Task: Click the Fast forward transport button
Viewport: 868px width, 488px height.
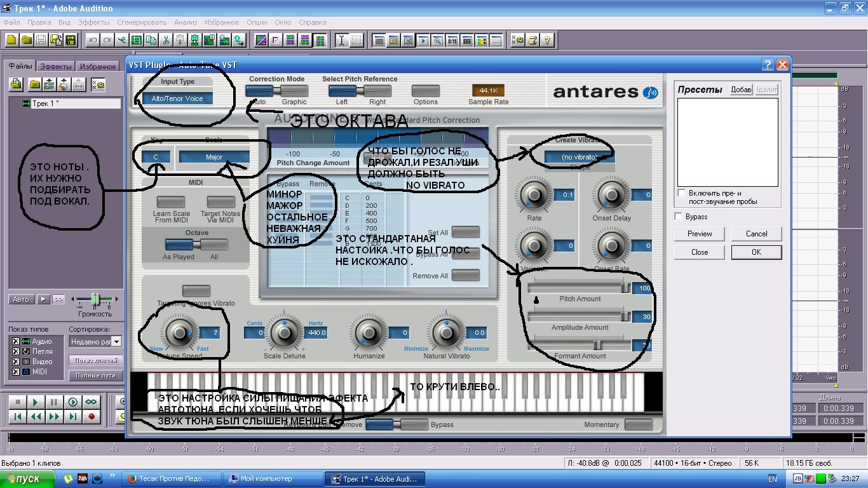Action: (54, 417)
